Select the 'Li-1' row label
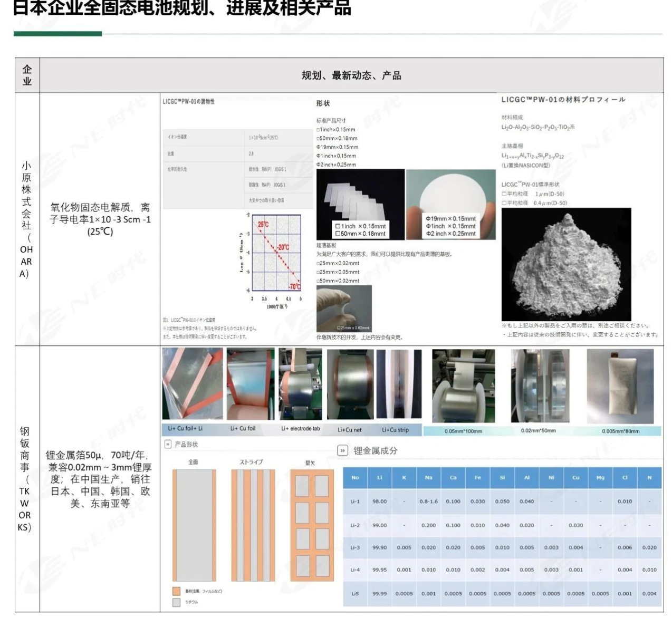The image size is (672, 617). click(355, 502)
